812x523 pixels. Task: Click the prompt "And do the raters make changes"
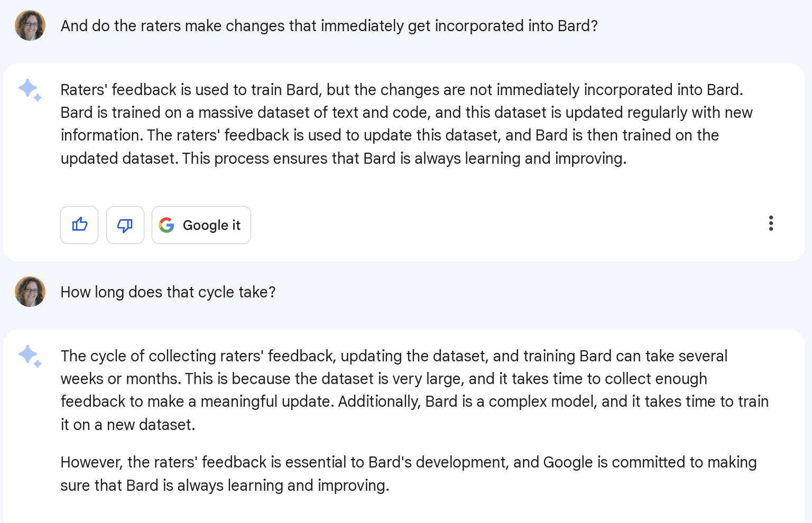pyautogui.click(x=329, y=26)
